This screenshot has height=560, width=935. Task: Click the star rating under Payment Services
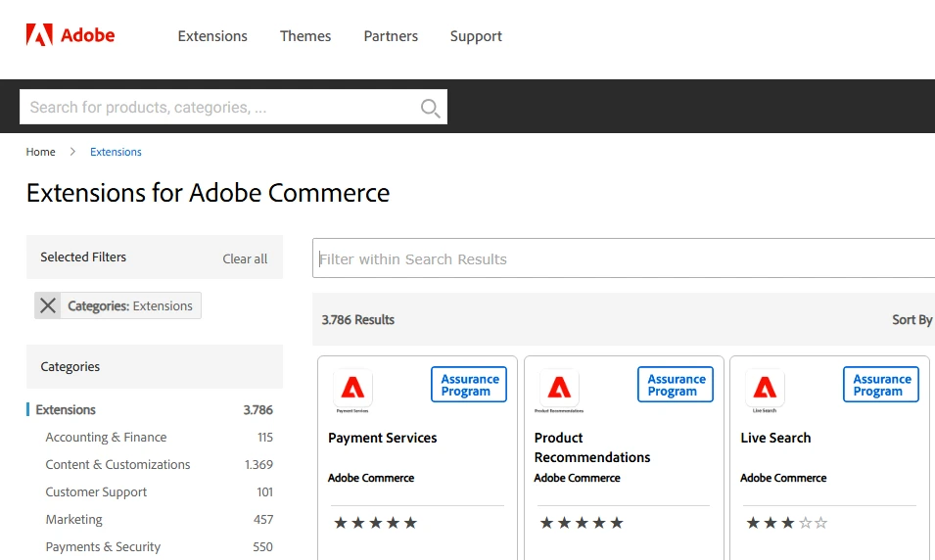click(x=376, y=523)
